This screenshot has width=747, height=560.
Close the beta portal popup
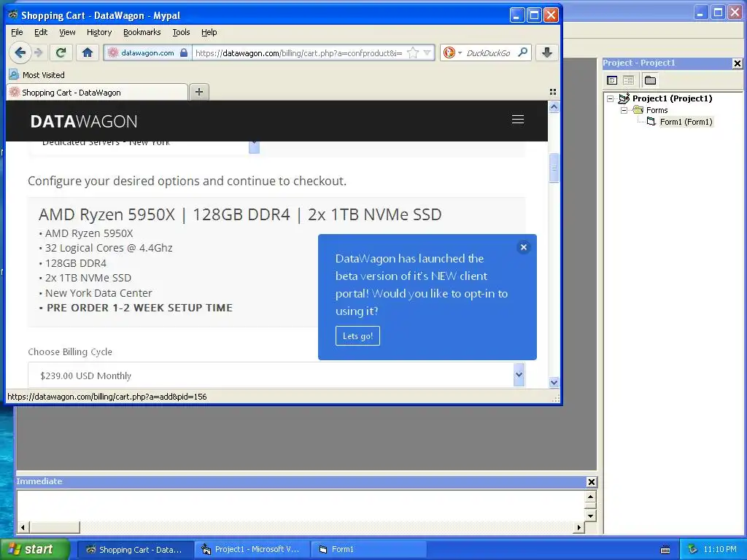pyautogui.click(x=524, y=247)
